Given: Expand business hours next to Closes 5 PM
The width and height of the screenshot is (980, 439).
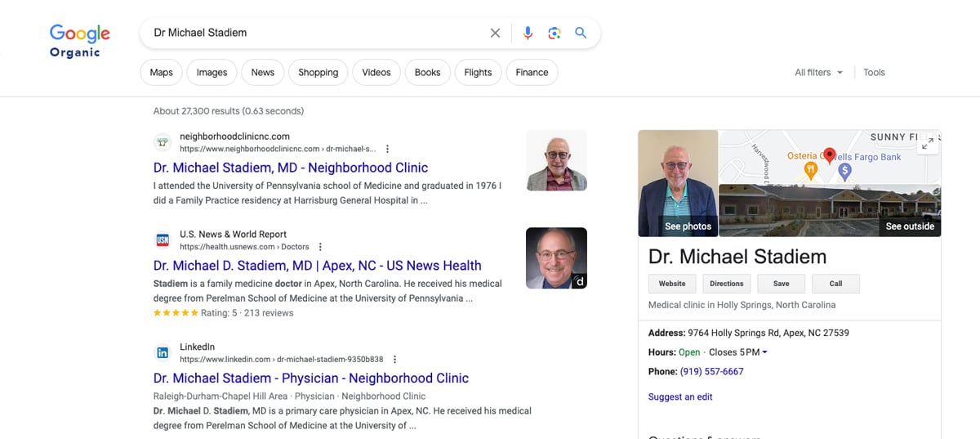Looking at the screenshot, I should click(x=764, y=352).
